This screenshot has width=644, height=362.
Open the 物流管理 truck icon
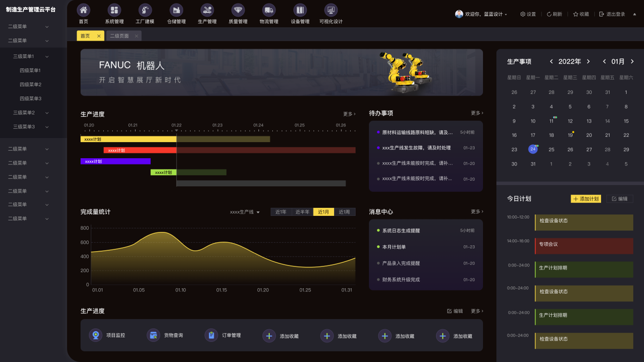tap(268, 11)
